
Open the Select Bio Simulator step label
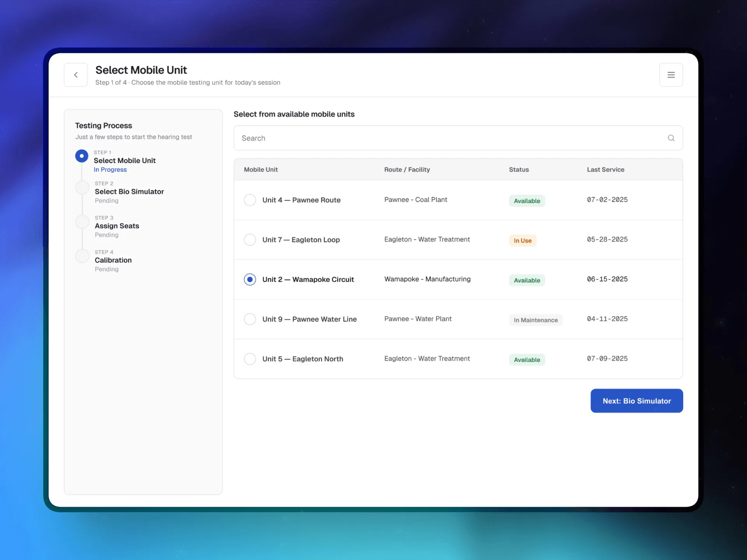[x=129, y=192]
